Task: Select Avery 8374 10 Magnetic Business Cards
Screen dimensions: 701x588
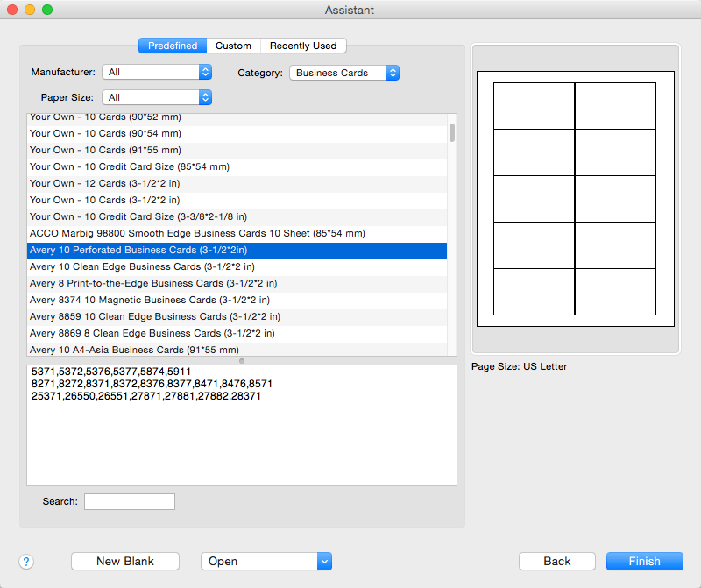Action: [x=237, y=300]
